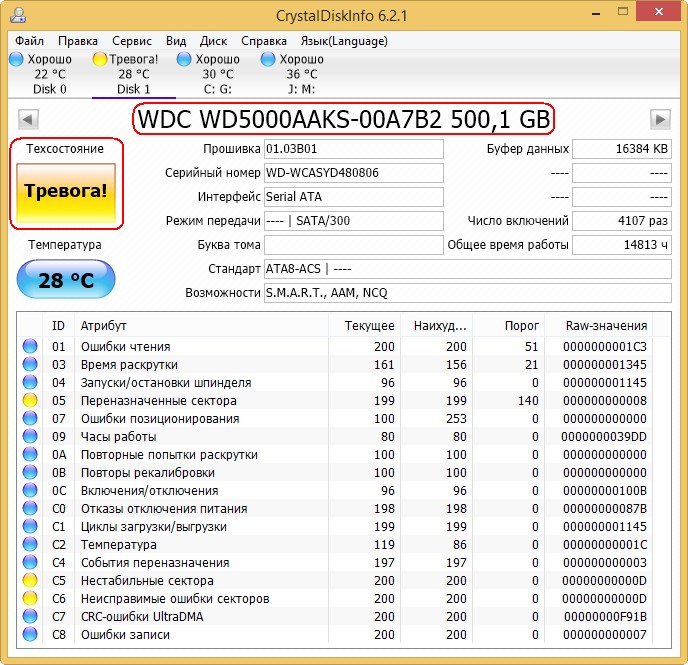Click the serial number field WD-WCASYD480806
Screen dimensions: 688x665
click(x=354, y=173)
